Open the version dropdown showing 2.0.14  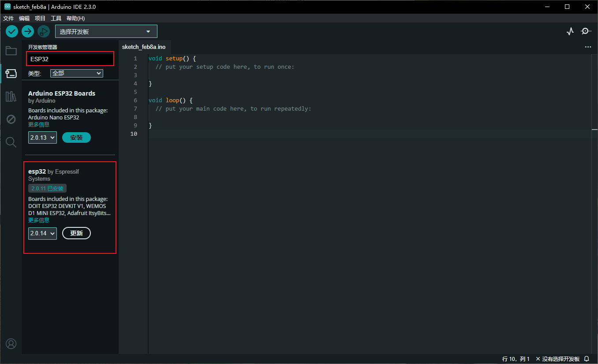[42, 233]
